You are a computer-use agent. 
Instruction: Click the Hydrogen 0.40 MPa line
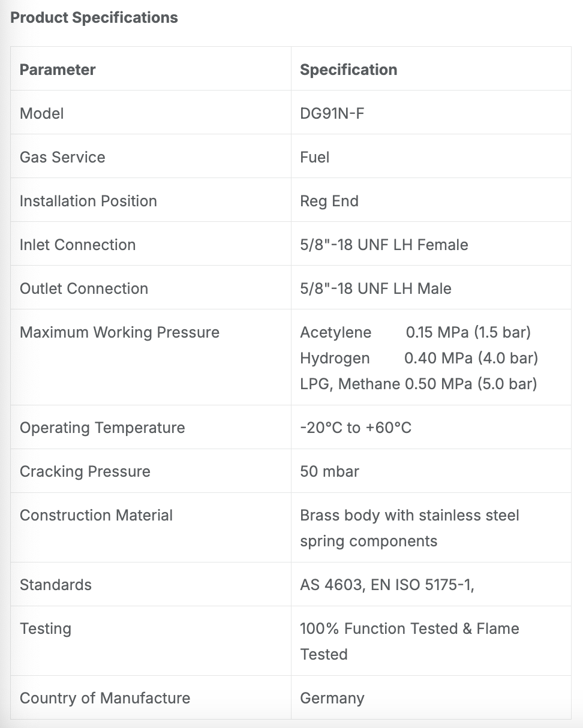(419, 358)
